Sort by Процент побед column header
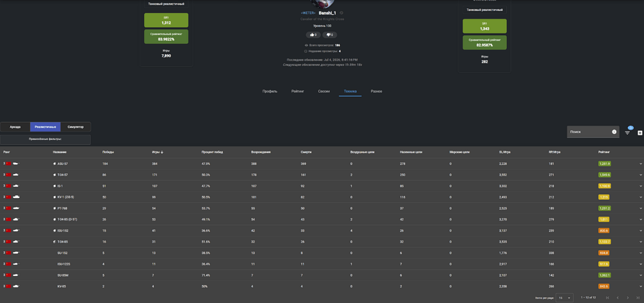Viewport: 644px width, 303px height. (212, 152)
